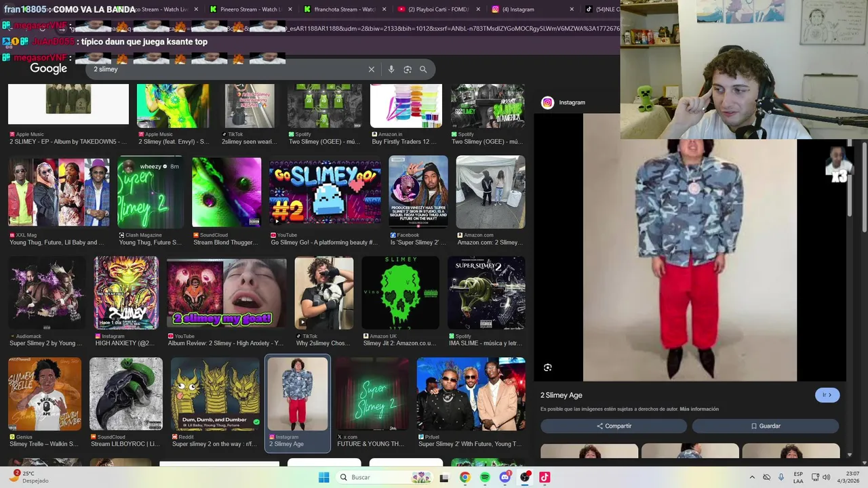Open the large camo jacket preview image
The height and width of the screenshot is (488, 868).
click(690, 247)
